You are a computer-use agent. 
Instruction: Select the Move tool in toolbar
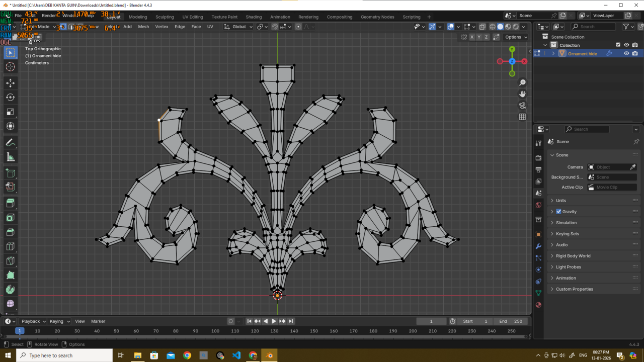point(10,82)
